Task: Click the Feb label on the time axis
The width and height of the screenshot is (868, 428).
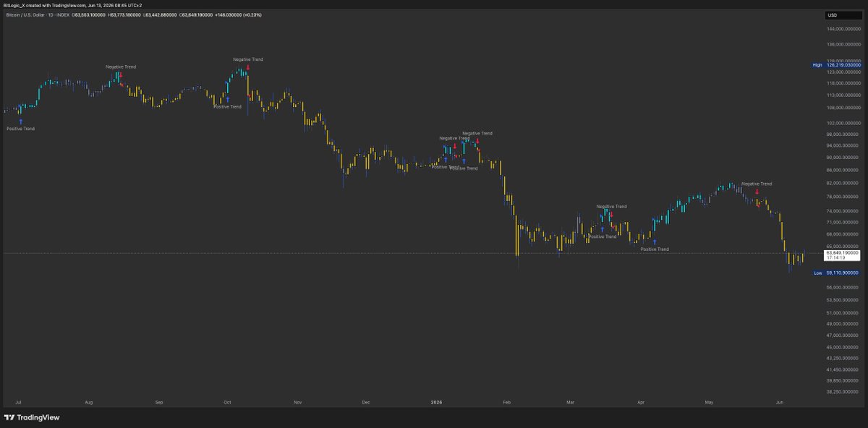Action: [506, 401]
